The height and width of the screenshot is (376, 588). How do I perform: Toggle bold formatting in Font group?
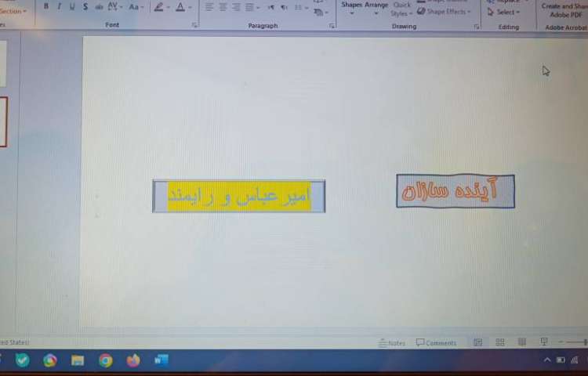click(x=45, y=6)
